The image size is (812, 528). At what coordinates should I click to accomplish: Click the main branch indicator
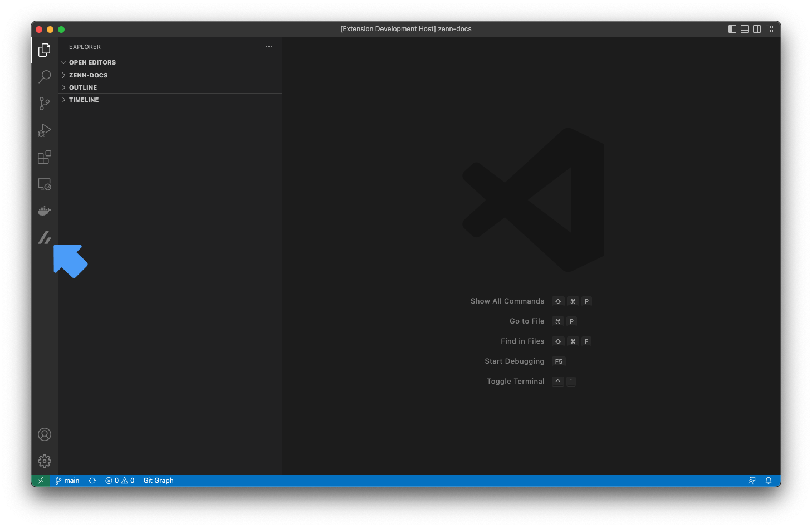point(67,481)
